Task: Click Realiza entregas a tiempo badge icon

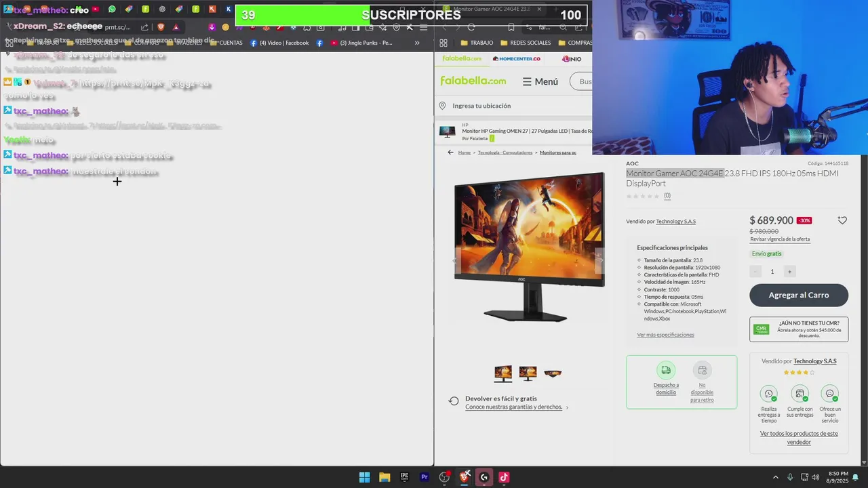Action: click(768, 394)
